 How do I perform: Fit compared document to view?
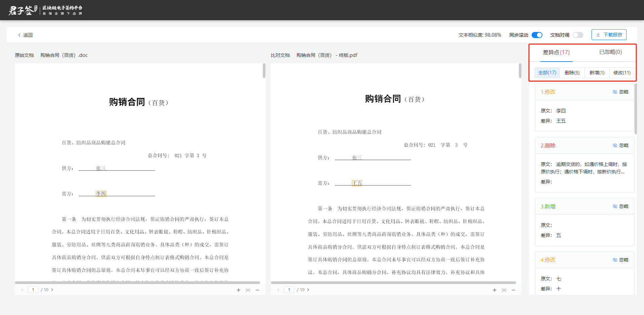click(x=504, y=290)
